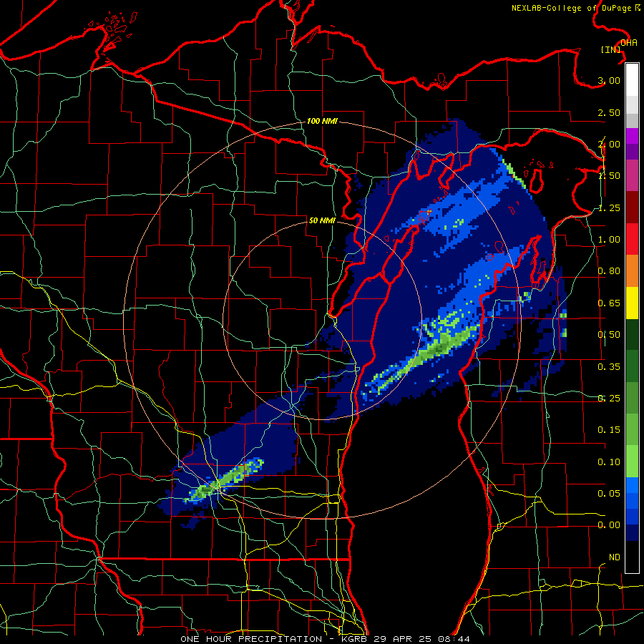Image resolution: width=644 pixels, height=644 pixels.
Task: Click the 2.50 value on the legend
Action: pos(609,112)
